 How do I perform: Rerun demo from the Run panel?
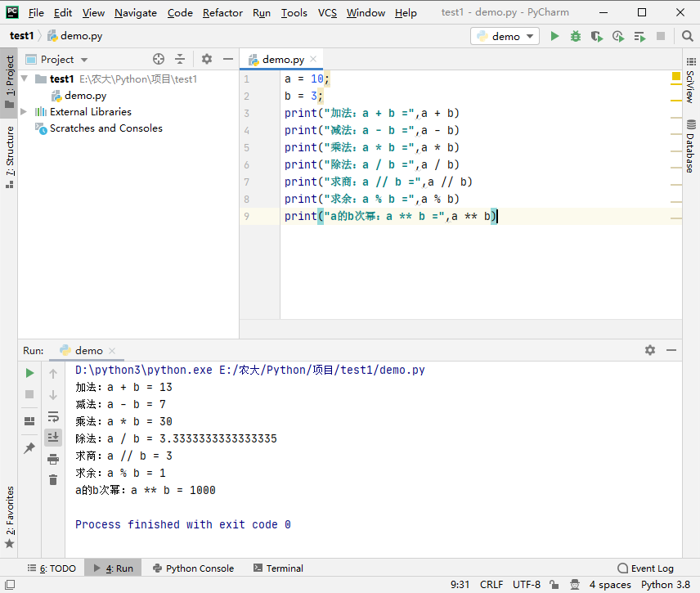tap(29, 373)
